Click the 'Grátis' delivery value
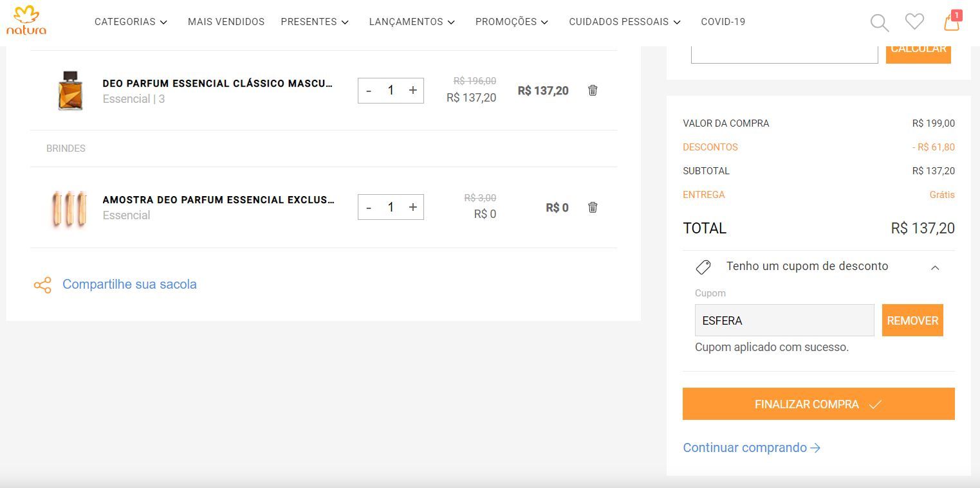 coord(942,195)
